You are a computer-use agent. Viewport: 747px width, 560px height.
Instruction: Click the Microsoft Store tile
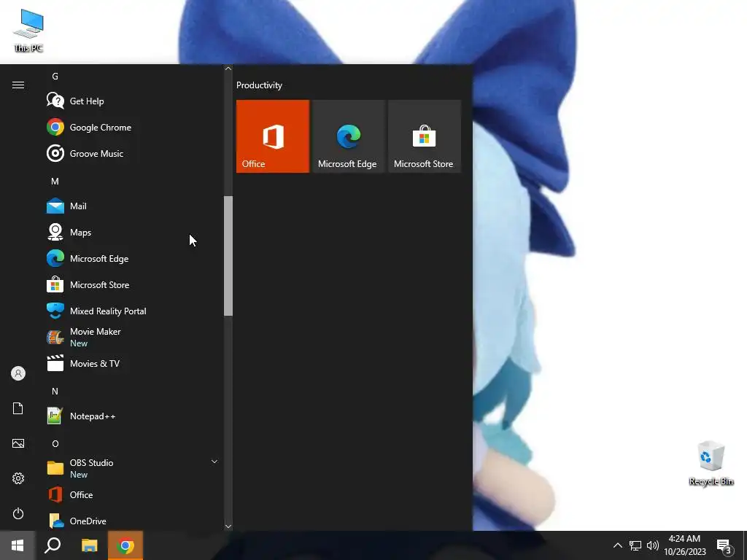425,136
